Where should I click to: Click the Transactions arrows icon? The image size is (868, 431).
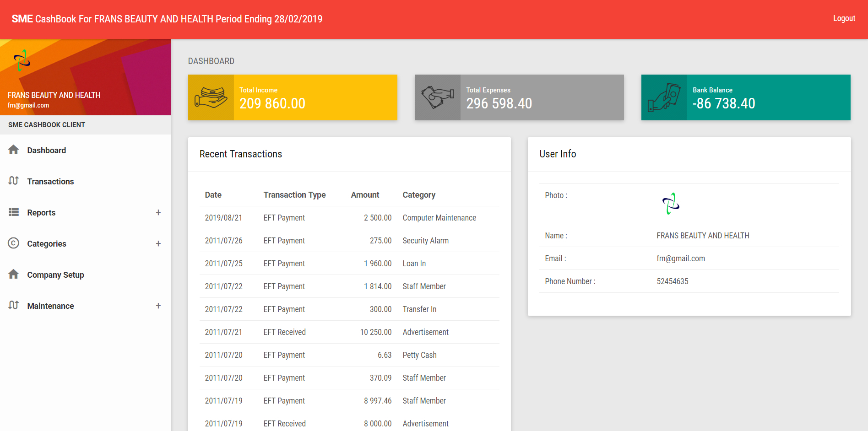(x=14, y=181)
